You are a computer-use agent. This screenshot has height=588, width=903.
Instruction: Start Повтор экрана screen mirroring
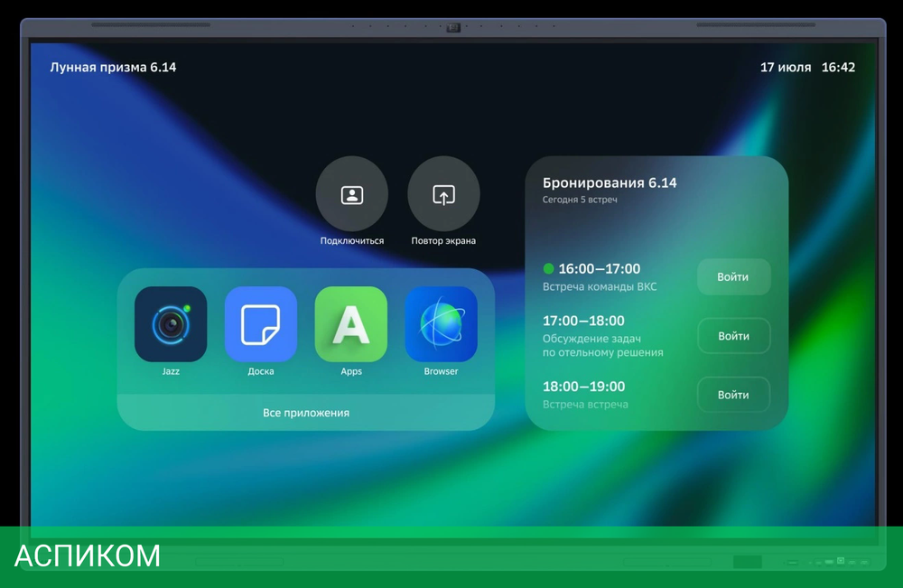(x=443, y=194)
